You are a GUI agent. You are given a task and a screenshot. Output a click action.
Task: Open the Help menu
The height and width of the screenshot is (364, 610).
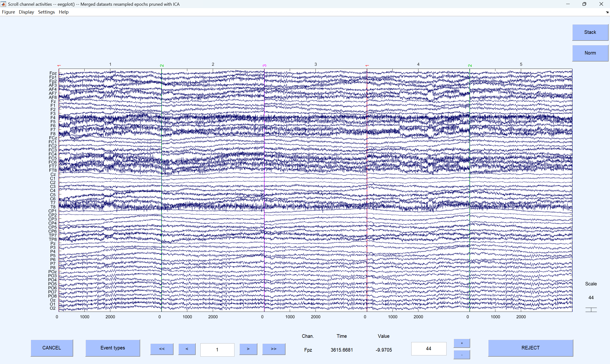point(64,12)
